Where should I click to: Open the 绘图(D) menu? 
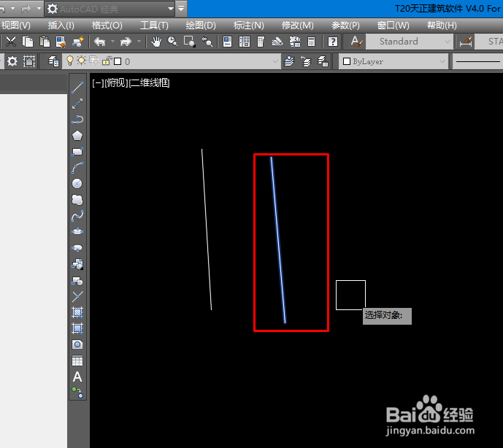click(x=201, y=26)
